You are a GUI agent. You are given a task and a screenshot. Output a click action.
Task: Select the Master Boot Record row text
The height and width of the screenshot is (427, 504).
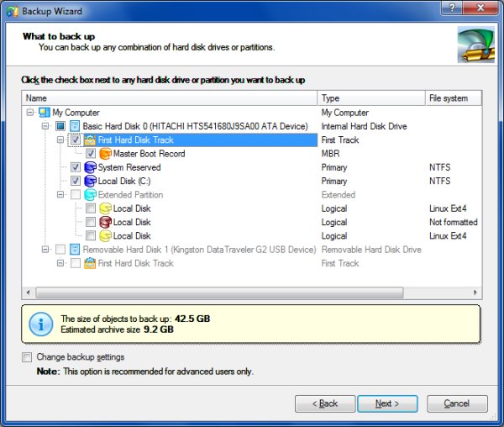[x=150, y=154]
